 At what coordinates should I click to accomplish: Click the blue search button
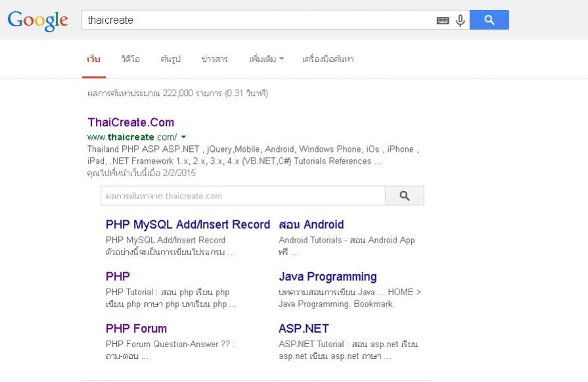click(x=489, y=20)
